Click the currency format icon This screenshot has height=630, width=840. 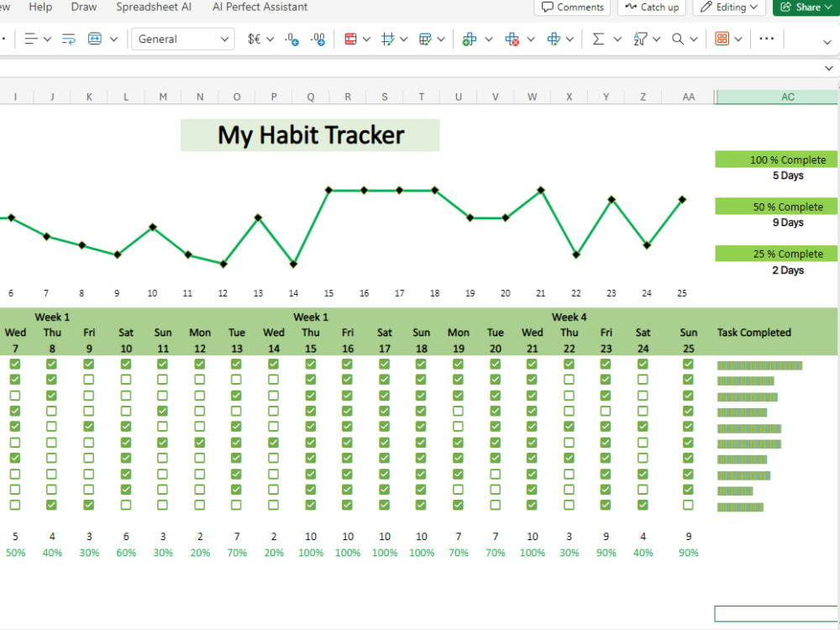click(254, 39)
